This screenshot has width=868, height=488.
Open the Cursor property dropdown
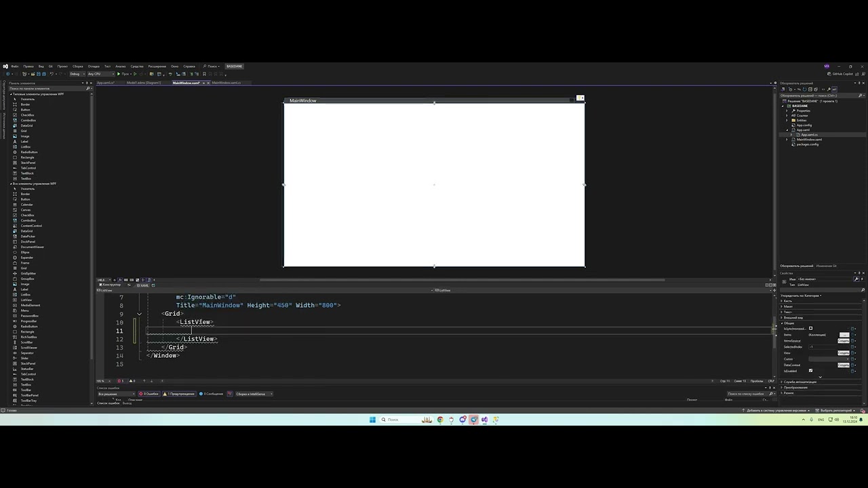pyautogui.click(x=829, y=359)
